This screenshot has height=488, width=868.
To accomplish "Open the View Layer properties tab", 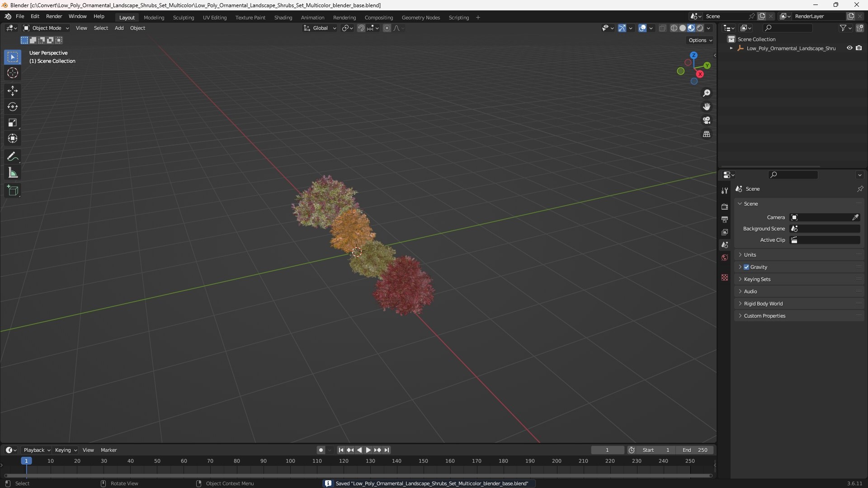I will click(725, 232).
